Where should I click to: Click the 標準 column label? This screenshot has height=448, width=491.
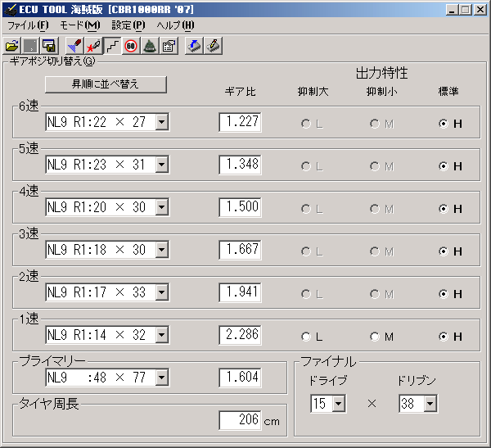448,92
